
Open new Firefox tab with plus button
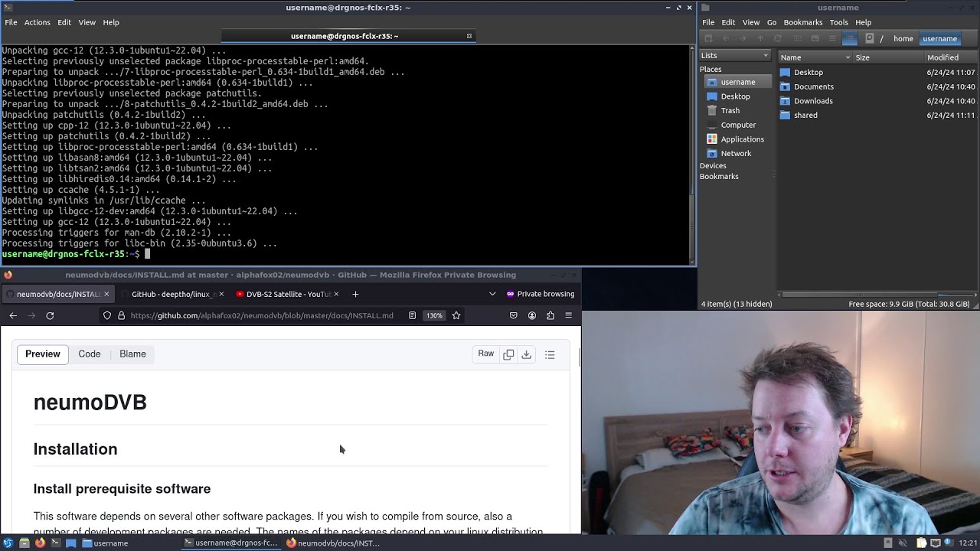click(x=355, y=294)
